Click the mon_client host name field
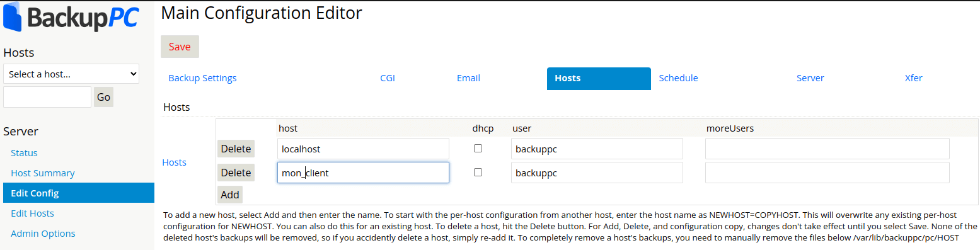This screenshot has height=250, width=980. click(363, 173)
